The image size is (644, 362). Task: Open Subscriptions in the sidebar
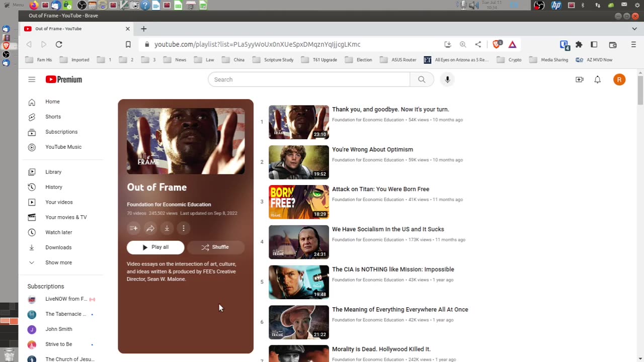(x=60, y=132)
